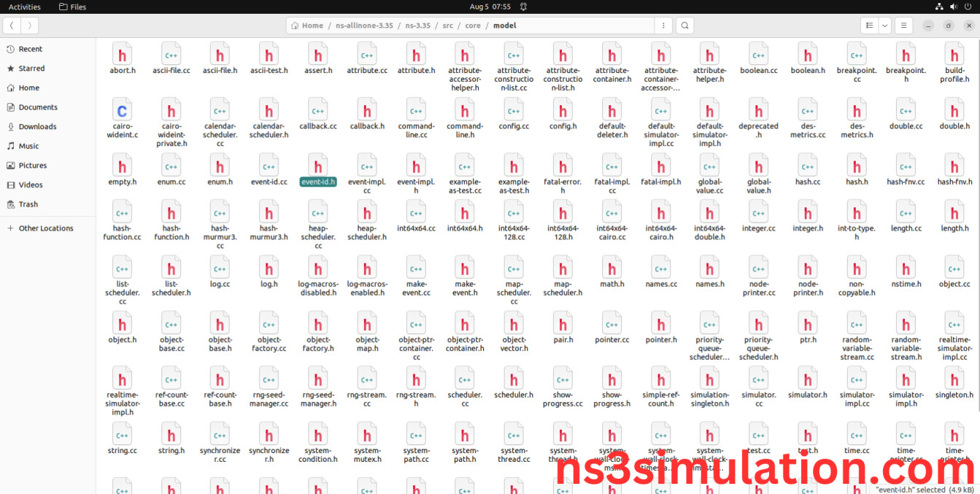Toggle between list and grid view
980x494 pixels.
pos(869,26)
